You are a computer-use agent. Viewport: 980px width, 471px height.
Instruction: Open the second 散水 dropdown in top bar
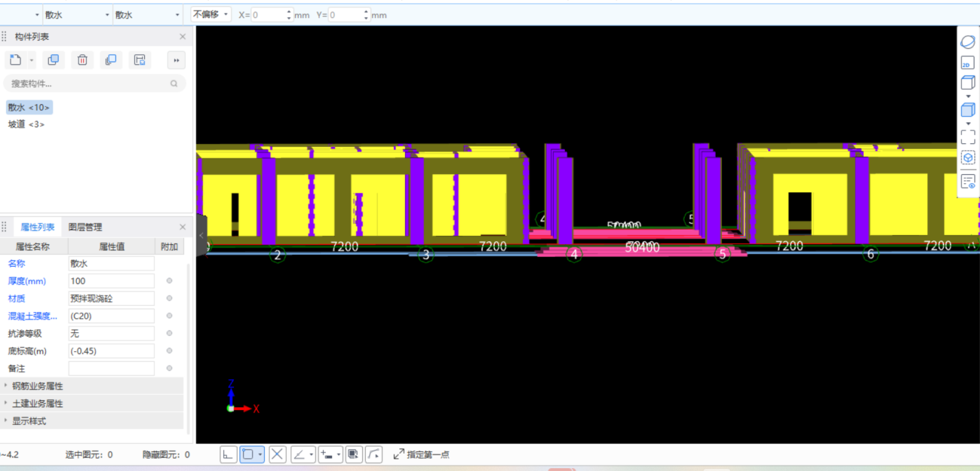(148, 14)
